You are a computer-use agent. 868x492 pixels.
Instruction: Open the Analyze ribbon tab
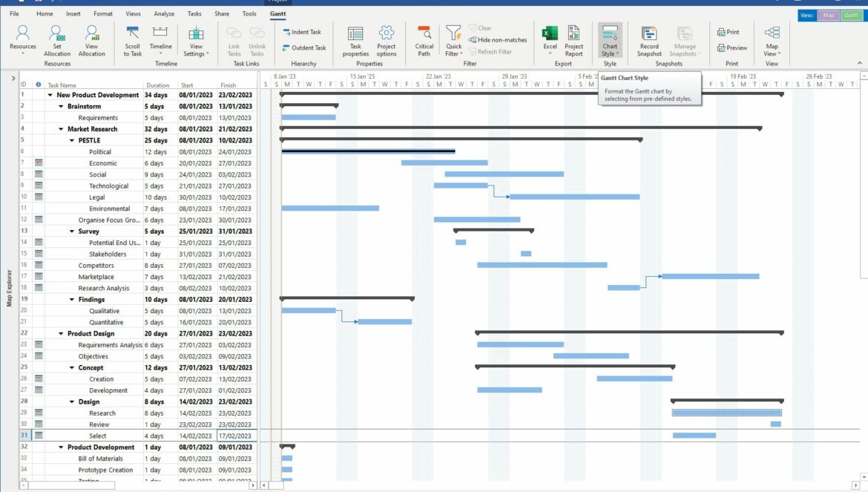pos(164,14)
